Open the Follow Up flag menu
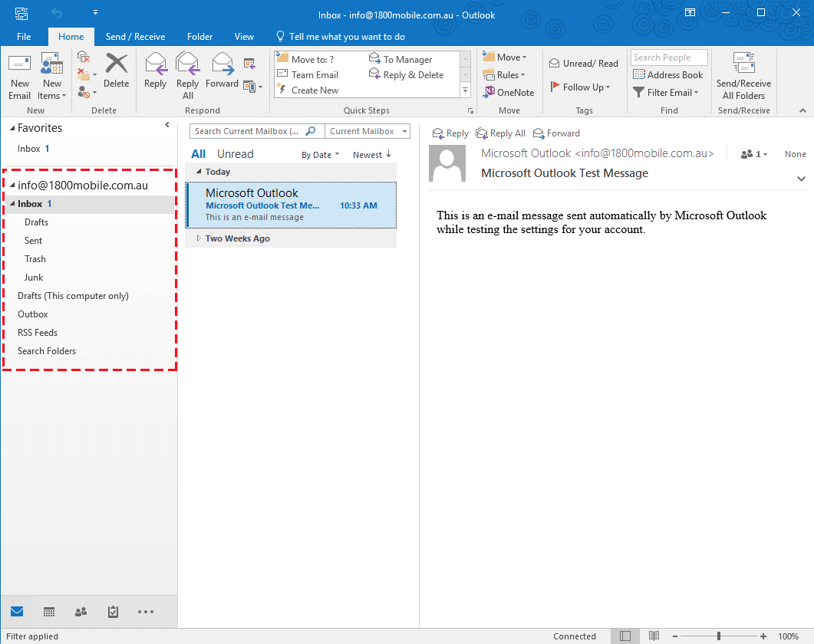 [x=580, y=87]
